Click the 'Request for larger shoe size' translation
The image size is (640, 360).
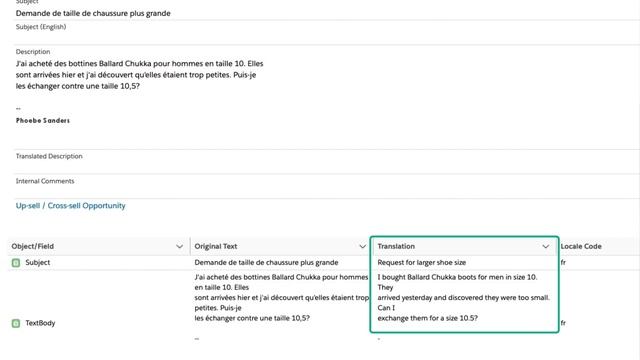422,262
